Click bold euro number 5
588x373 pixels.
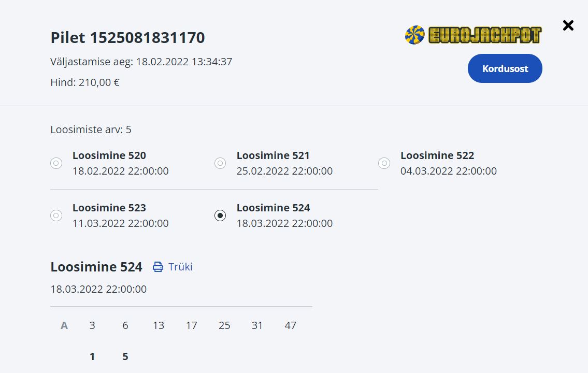(125, 356)
